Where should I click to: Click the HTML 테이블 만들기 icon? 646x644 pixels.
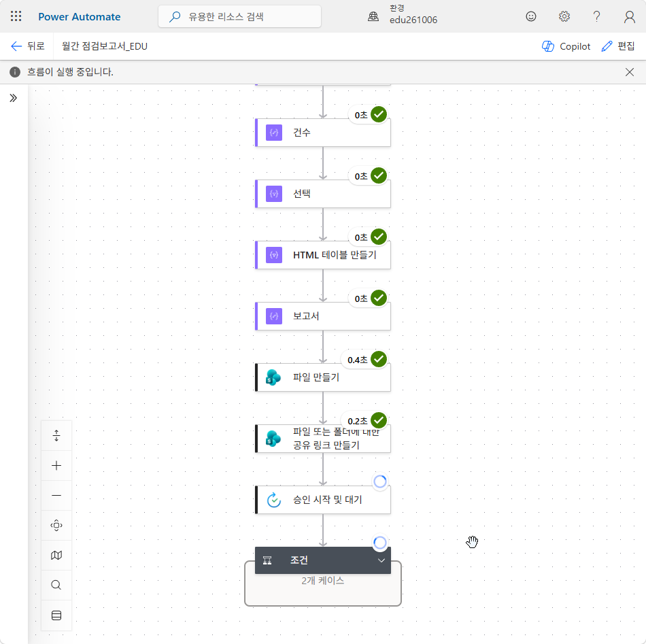click(x=274, y=255)
